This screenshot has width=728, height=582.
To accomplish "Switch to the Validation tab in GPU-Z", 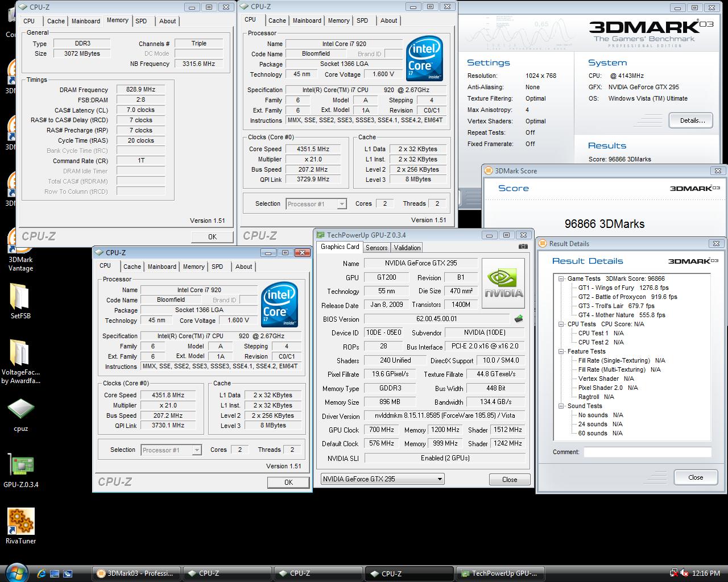I will (407, 247).
